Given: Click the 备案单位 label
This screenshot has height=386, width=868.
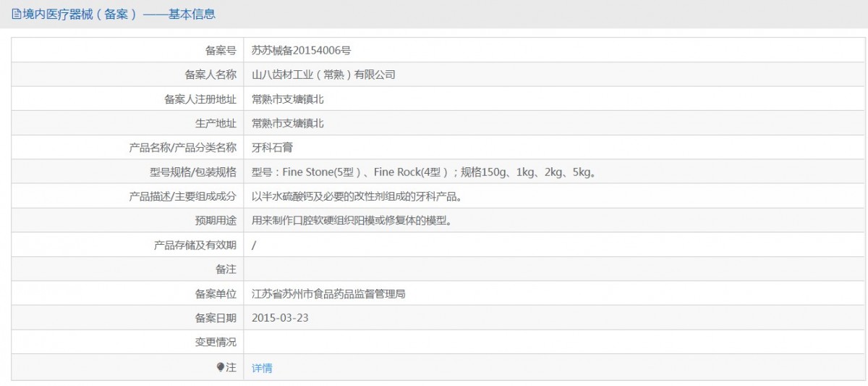Looking at the screenshot, I should tap(216, 293).
